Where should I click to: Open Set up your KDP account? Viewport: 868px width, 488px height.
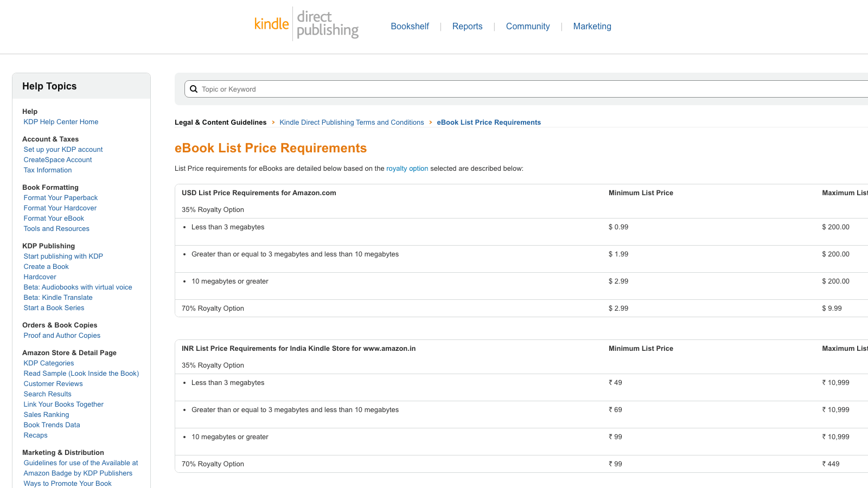point(63,150)
